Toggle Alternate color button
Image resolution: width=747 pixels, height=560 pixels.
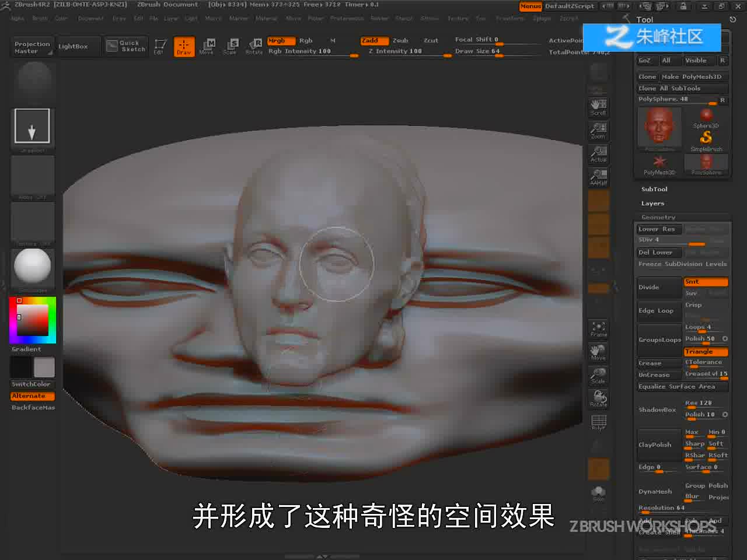[32, 396]
